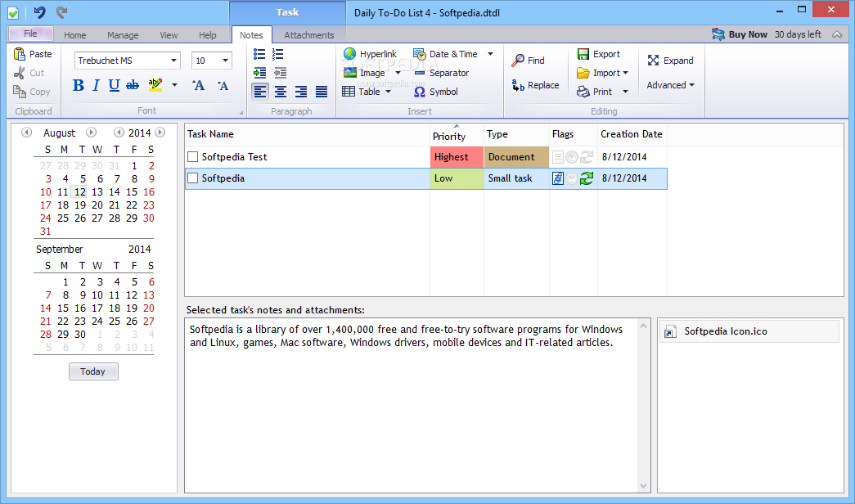Screen dimensions: 855x504
Task: Click inside the task notes text area
Action: coord(412,405)
